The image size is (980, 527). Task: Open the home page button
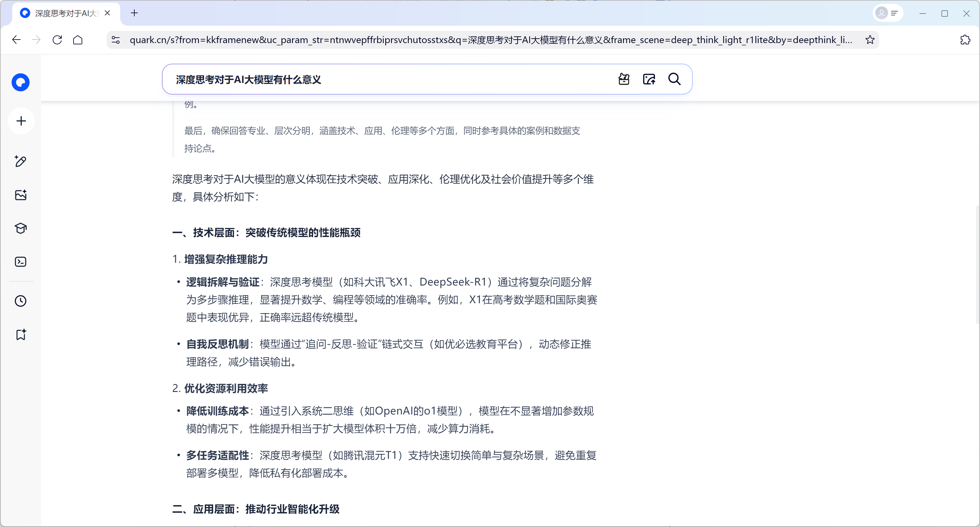tap(78, 40)
